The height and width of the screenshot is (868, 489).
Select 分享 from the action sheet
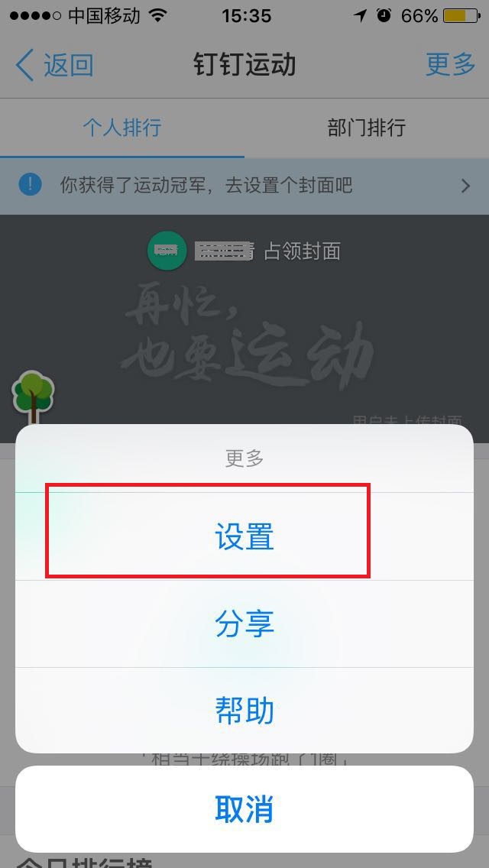[x=244, y=623]
